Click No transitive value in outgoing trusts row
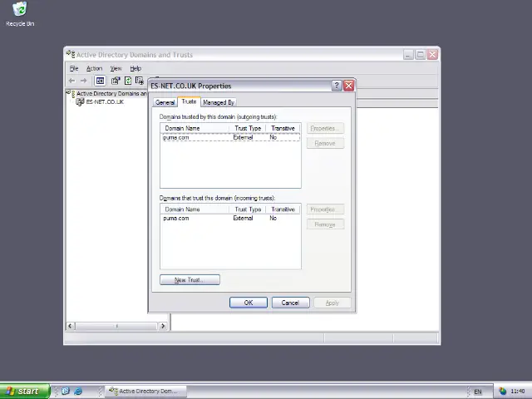The image size is (532, 399). pos(273,137)
